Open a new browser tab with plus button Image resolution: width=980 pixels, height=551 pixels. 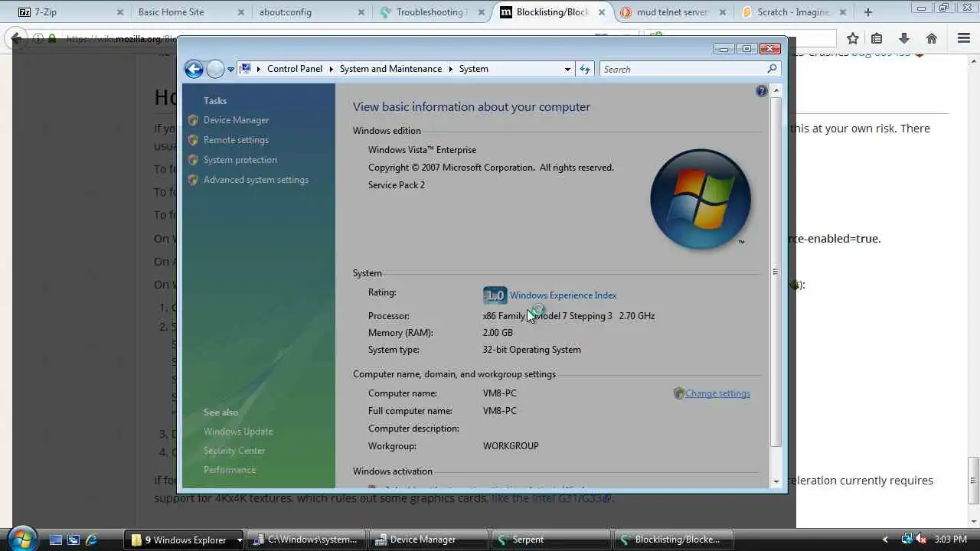(867, 12)
